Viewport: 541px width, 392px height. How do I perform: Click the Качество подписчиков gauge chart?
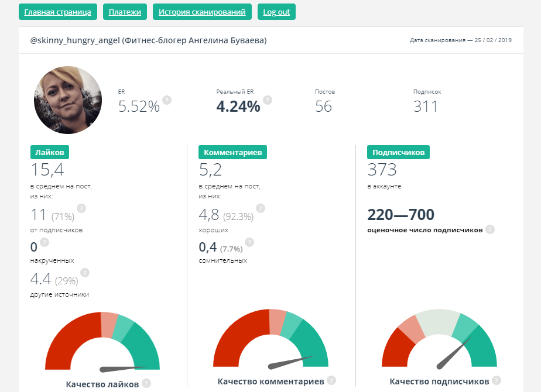click(439, 342)
